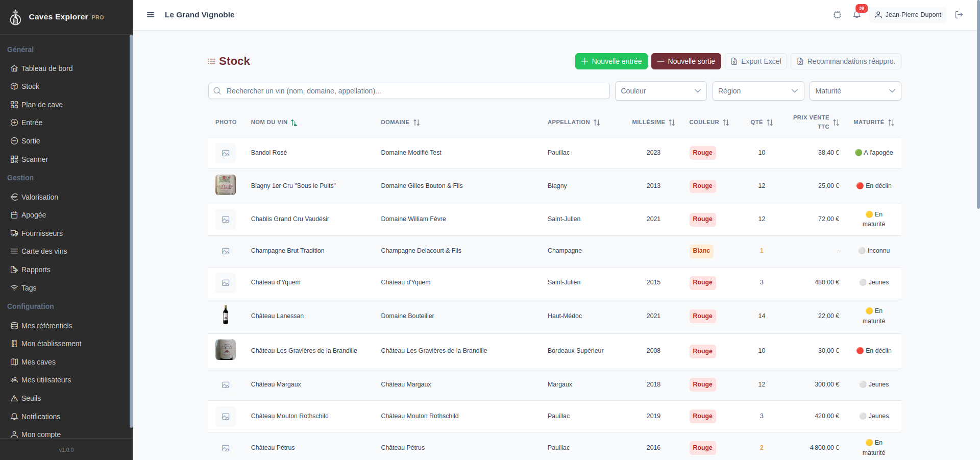Viewport: 980px width, 460px height.
Task: Click the Seuils warning triangle icon
Action: [x=14, y=398]
